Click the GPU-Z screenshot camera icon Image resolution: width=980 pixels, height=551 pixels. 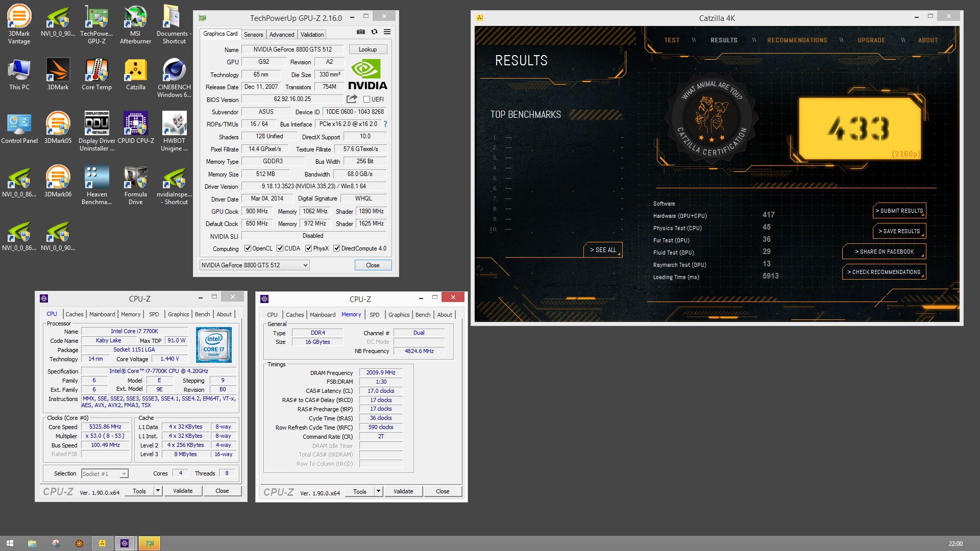[361, 32]
